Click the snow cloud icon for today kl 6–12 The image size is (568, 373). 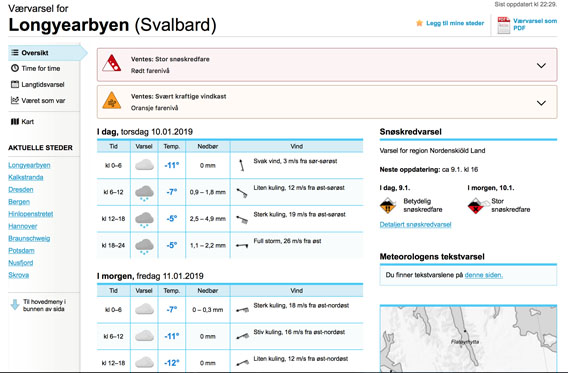pyautogui.click(x=144, y=193)
